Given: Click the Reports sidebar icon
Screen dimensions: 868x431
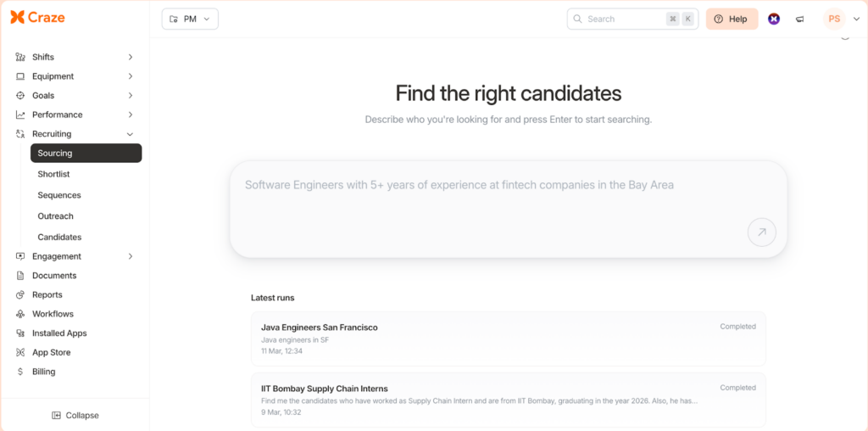Looking at the screenshot, I should 20,295.
